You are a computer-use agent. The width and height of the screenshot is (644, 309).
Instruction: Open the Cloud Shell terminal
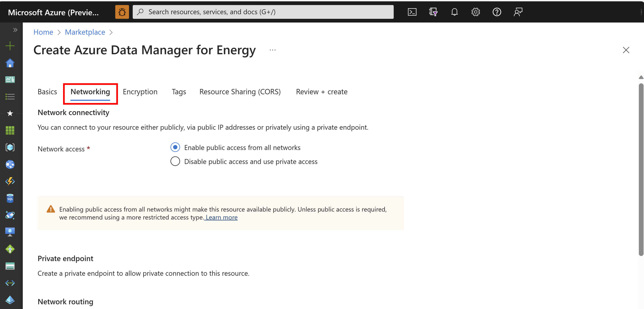412,12
